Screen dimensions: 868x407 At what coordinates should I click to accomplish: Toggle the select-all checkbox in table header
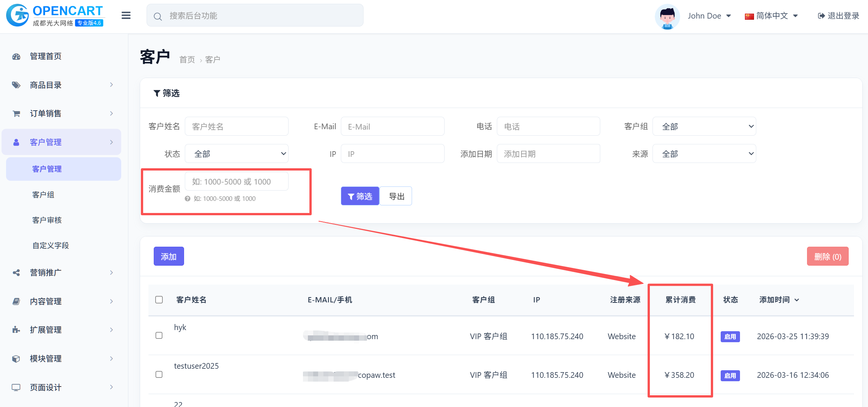coord(159,300)
